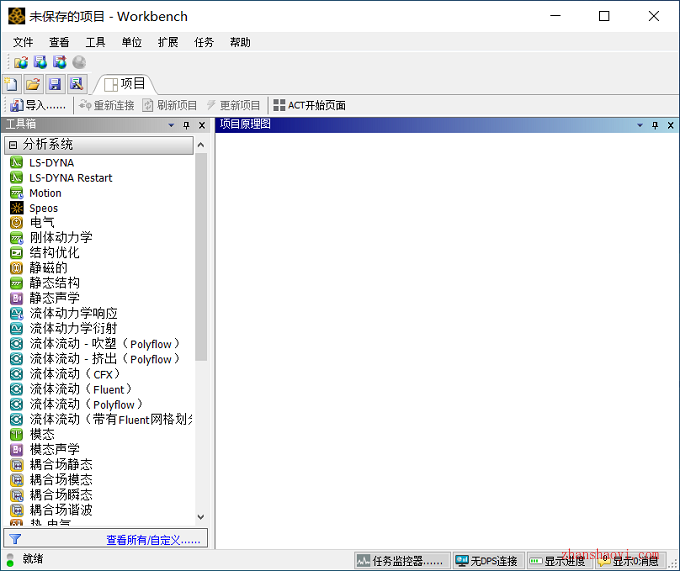Toggle the 工具箱 panel pin
This screenshot has height=571, width=680.
click(186, 125)
